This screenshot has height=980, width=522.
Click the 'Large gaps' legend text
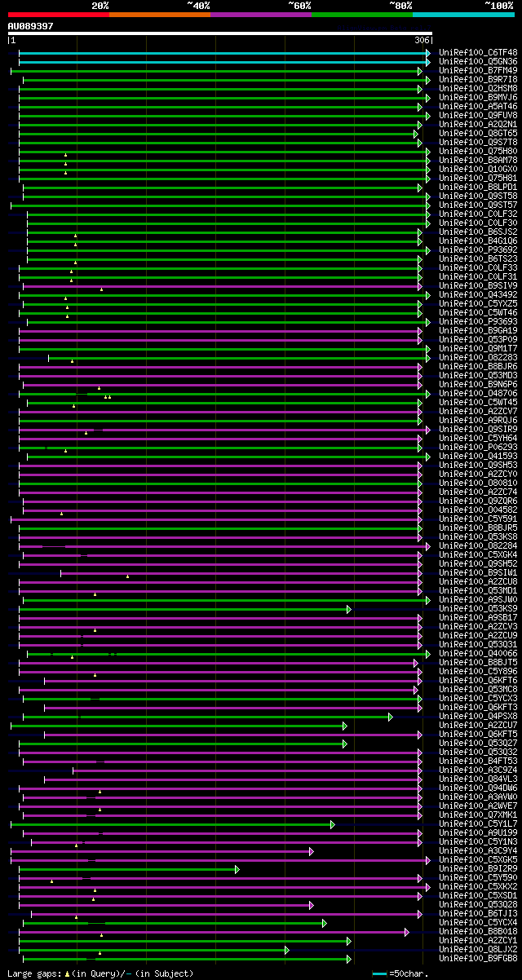tap(33, 973)
